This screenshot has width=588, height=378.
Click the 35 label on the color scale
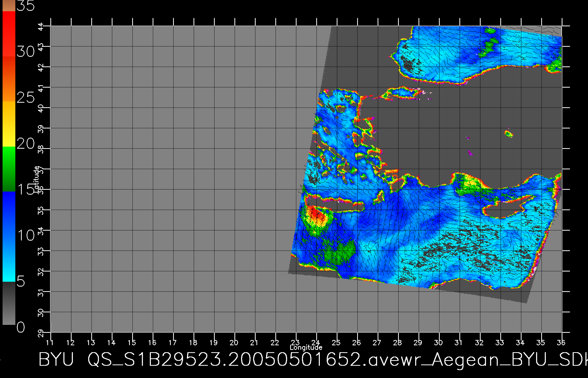tap(26, 5)
